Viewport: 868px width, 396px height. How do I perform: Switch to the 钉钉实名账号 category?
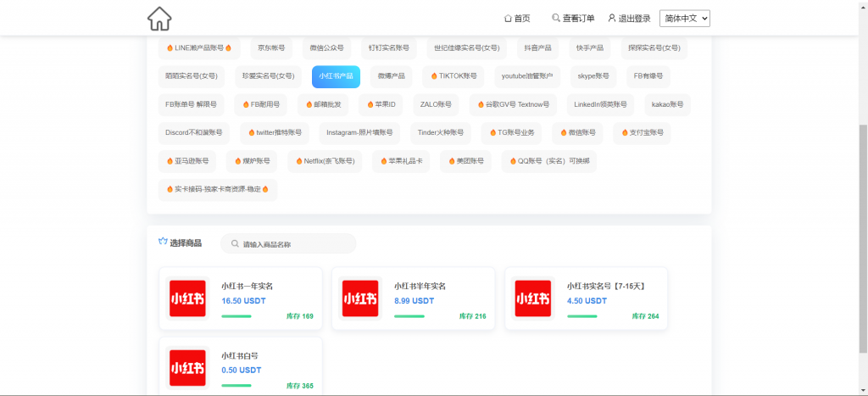(x=389, y=48)
